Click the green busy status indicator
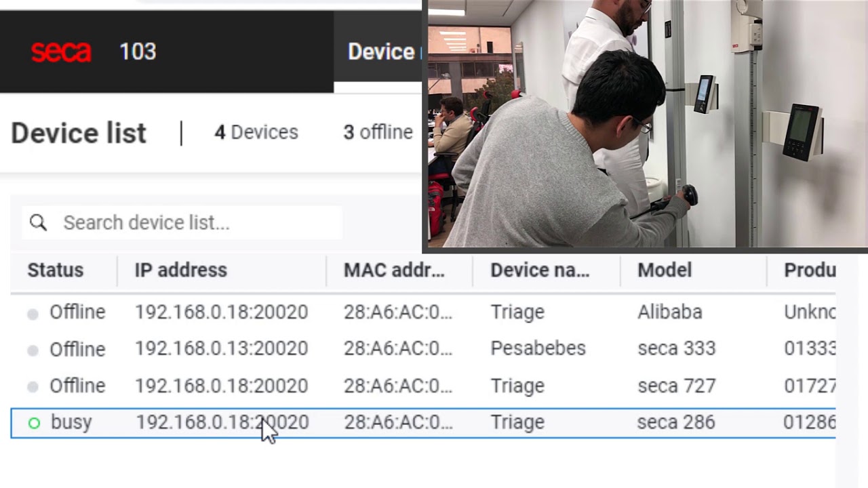Image resolution: width=868 pixels, height=488 pixels. pyautogui.click(x=34, y=423)
